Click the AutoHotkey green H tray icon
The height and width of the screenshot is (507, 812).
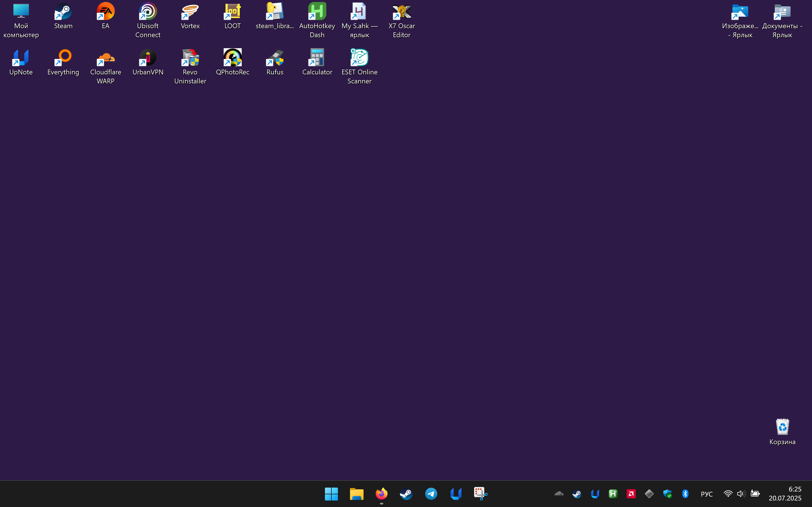pyautogui.click(x=613, y=493)
